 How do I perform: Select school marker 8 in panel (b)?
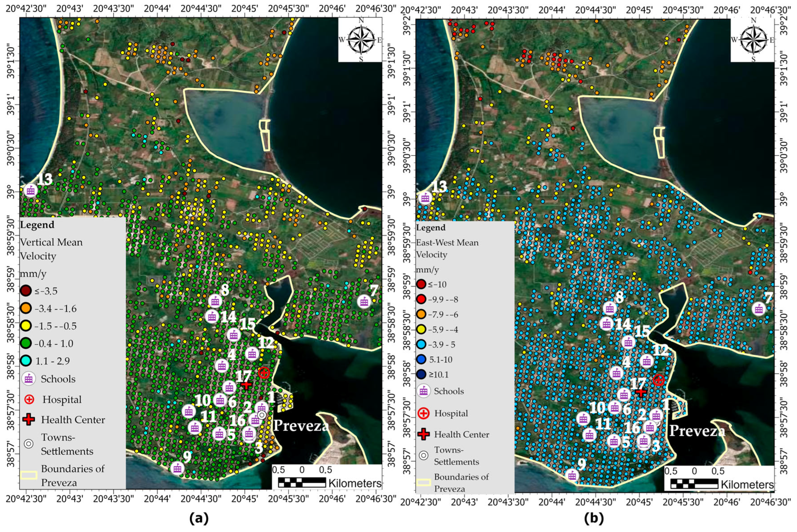click(x=610, y=308)
